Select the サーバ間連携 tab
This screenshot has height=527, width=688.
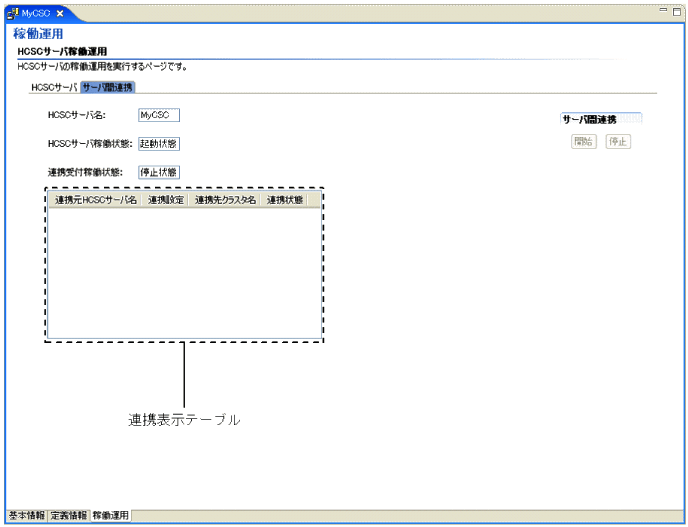[108, 87]
